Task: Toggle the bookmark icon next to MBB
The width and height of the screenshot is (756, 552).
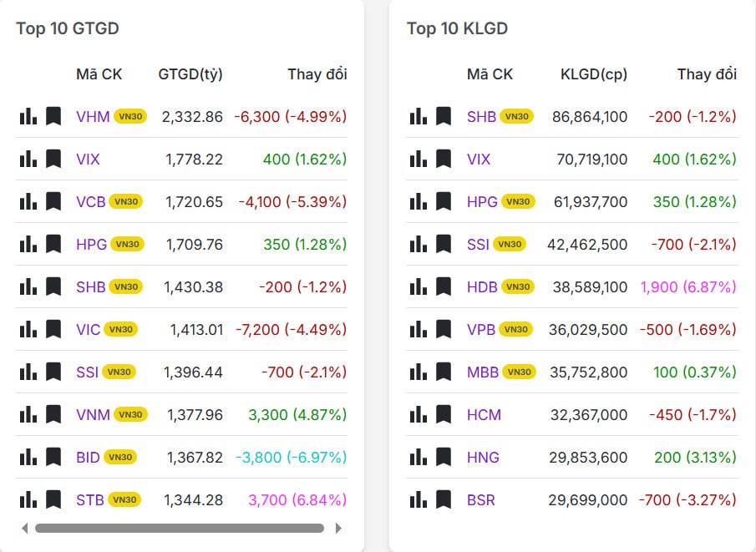Action: tap(443, 372)
